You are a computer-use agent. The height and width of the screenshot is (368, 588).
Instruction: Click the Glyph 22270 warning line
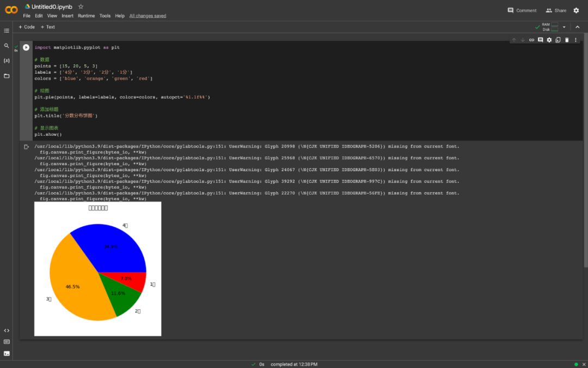point(247,193)
